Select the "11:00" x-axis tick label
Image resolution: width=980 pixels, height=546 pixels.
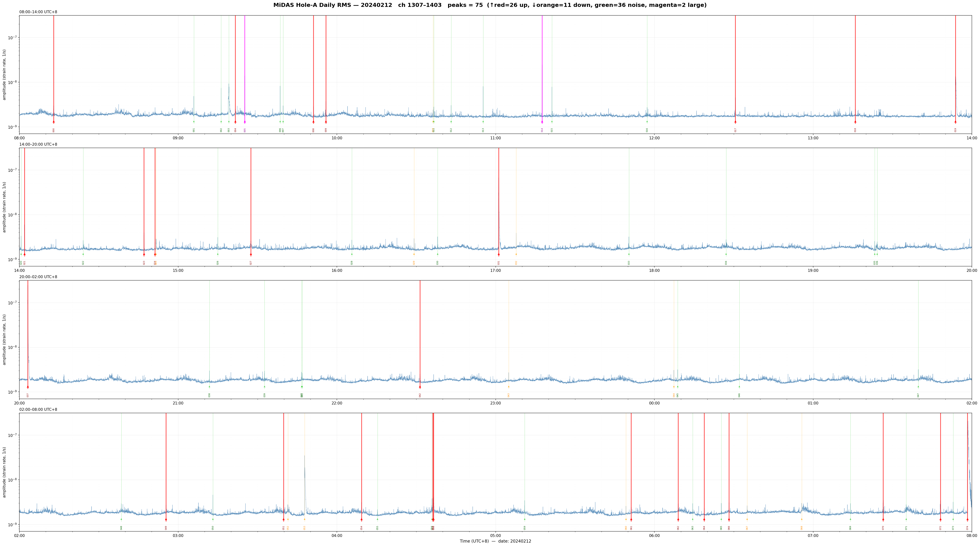pyautogui.click(x=495, y=138)
